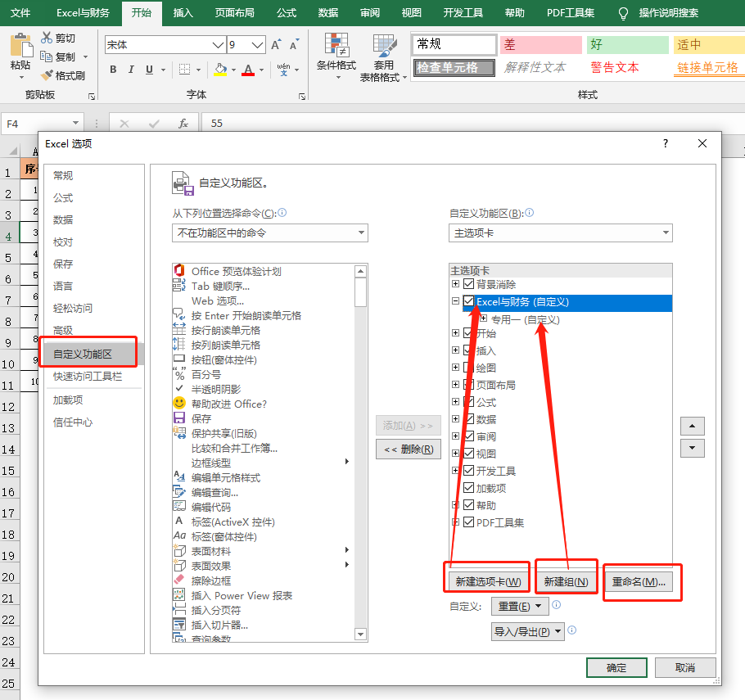
Task: Expand the 背景消除 tree node
Action: (455, 284)
